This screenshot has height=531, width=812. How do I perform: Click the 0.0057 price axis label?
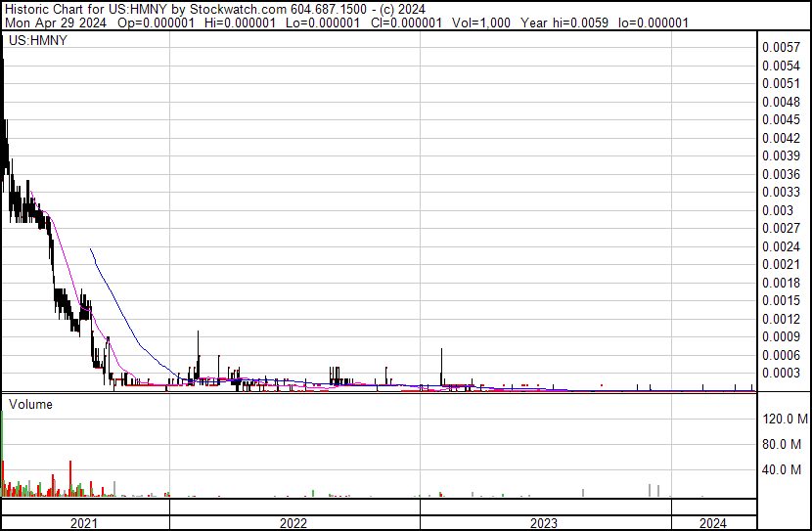pos(781,47)
